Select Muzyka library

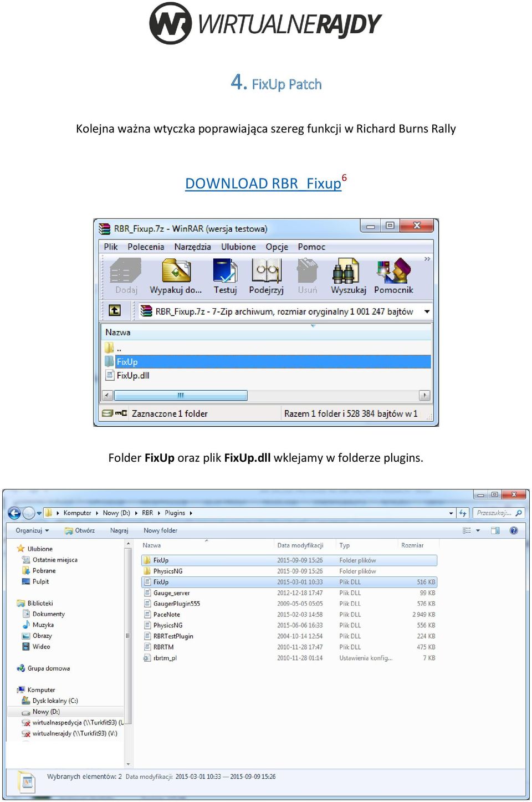coord(43,625)
